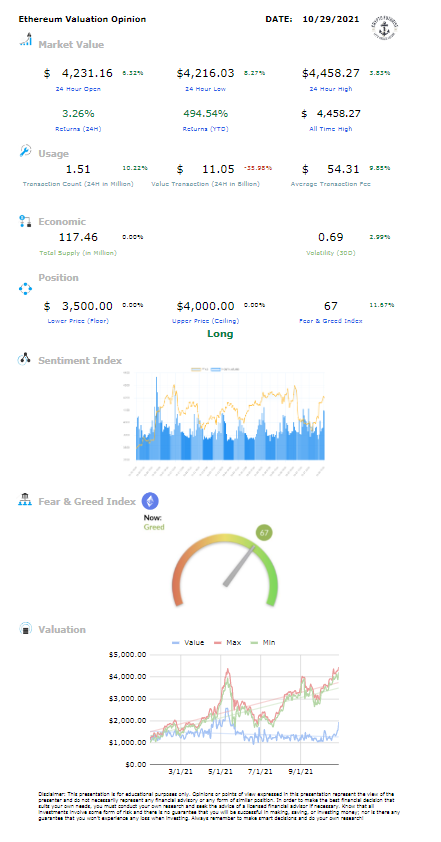
Task: Toggle the Min series in Valuation legend
Action: pyautogui.click(x=261, y=642)
